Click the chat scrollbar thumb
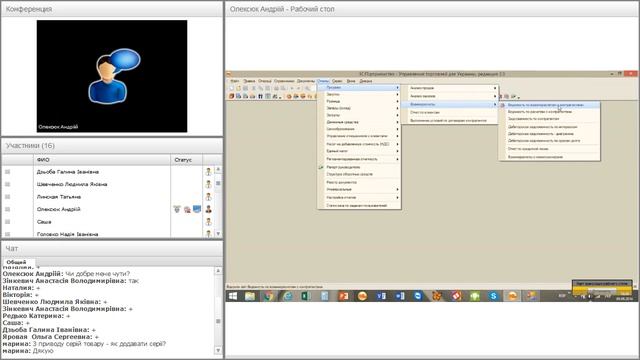Viewport: 640px width, 360px height. (x=218, y=321)
